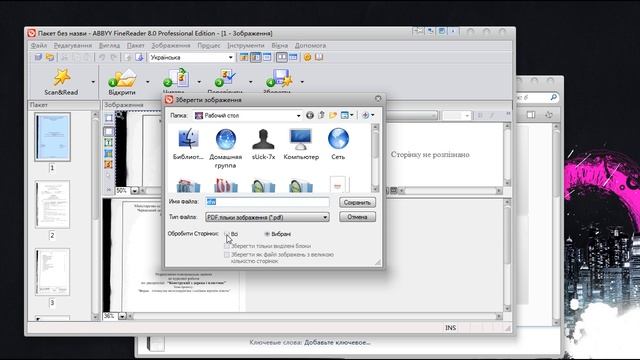This screenshot has height=360, width=640.
Task: Select page 2 thumbnail in Пакет panel
Action: pos(52,205)
